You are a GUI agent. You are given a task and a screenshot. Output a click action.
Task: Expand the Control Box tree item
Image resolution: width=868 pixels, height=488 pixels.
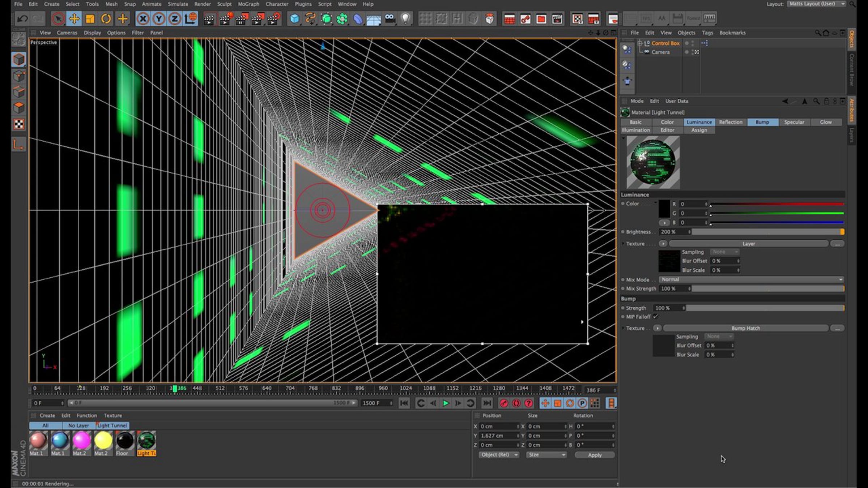[640, 43]
